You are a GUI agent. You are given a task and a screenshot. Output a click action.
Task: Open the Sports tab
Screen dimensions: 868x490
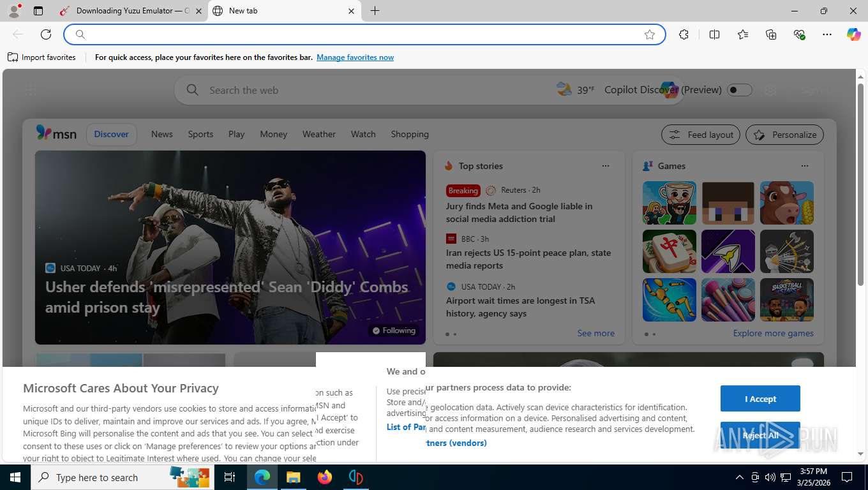[x=200, y=134]
